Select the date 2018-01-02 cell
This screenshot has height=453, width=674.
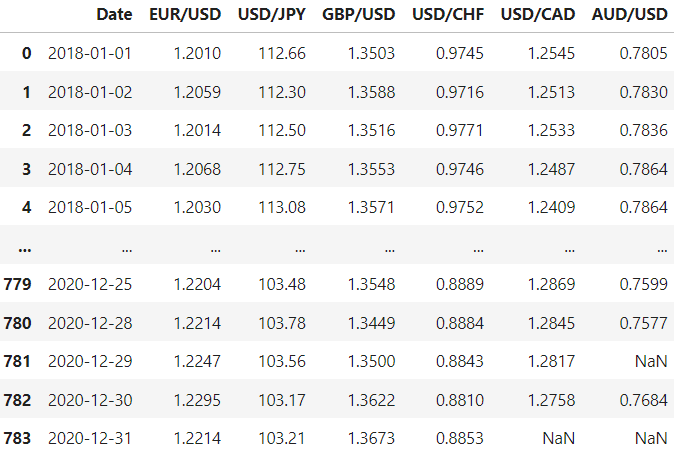tap(90, 92)
